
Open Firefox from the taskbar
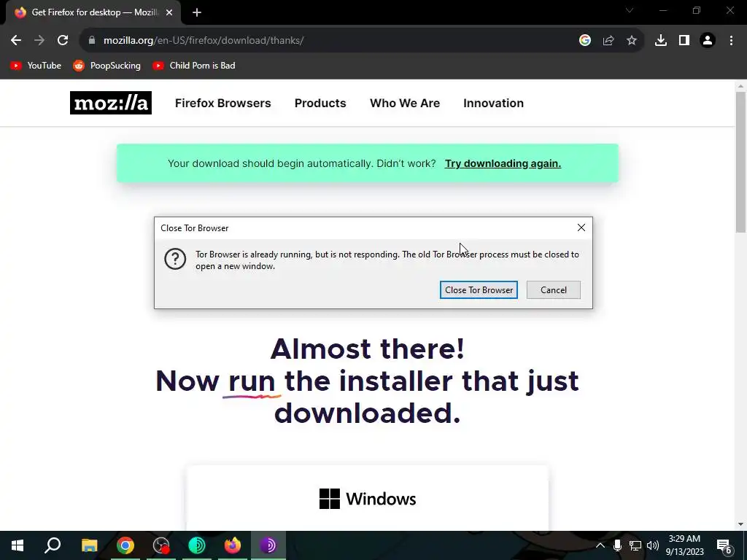coord(233,545)
